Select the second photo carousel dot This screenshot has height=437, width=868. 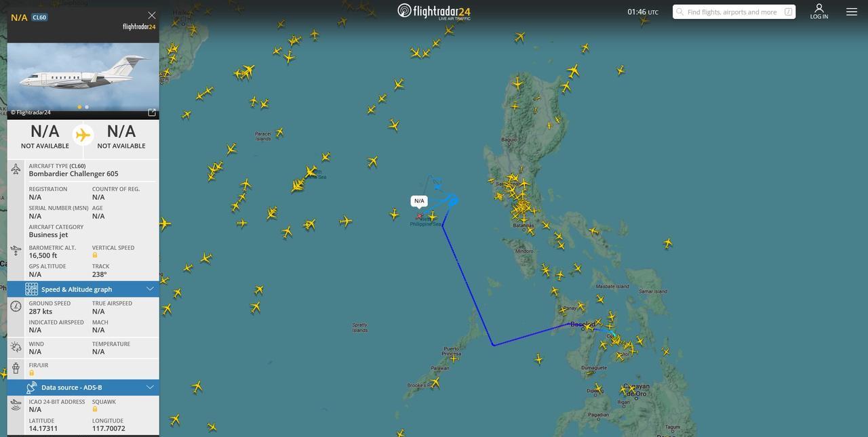86,107
